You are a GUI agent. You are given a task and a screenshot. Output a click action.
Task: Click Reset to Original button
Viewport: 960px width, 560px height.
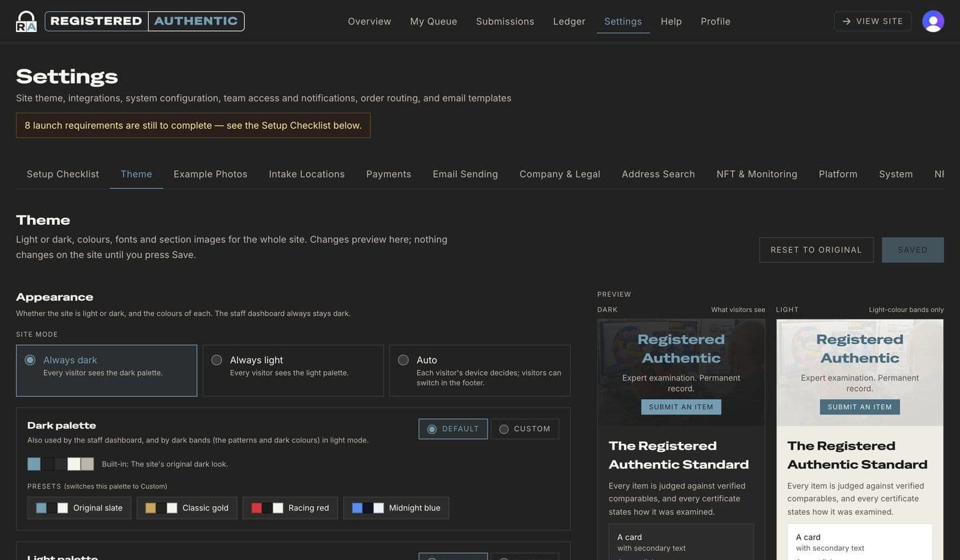point(816,250)
